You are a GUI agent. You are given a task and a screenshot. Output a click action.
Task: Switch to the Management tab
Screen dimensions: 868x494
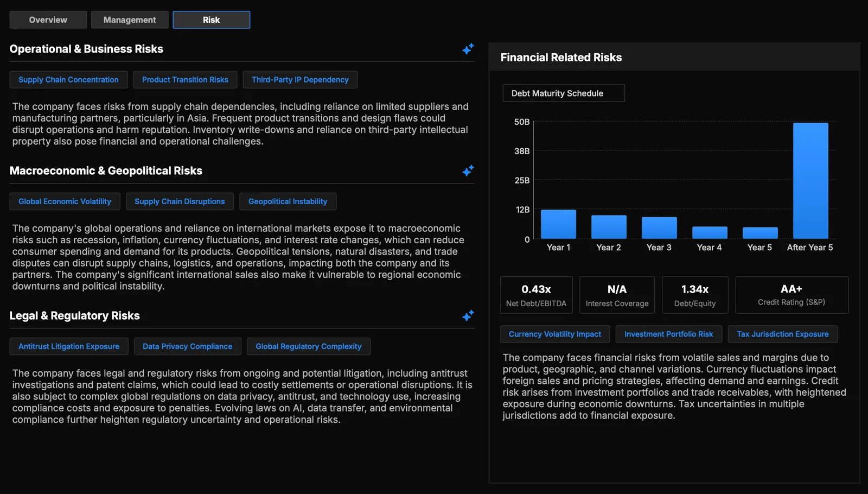click(130, 20)
